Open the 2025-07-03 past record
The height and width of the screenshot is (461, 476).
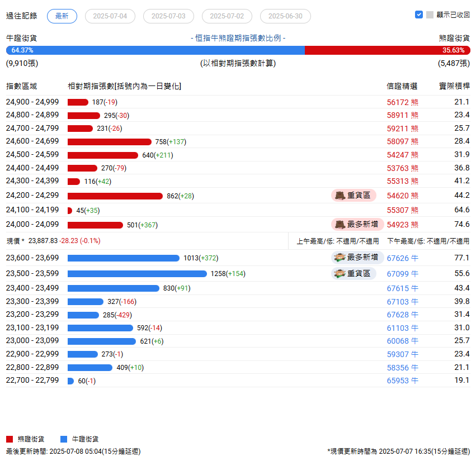(x=168, y=16)
